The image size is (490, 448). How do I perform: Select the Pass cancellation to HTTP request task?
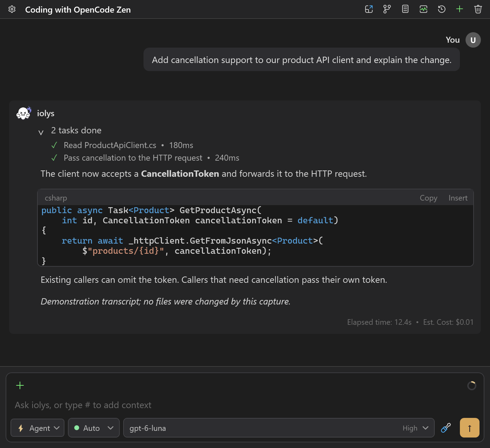(145, 158)
